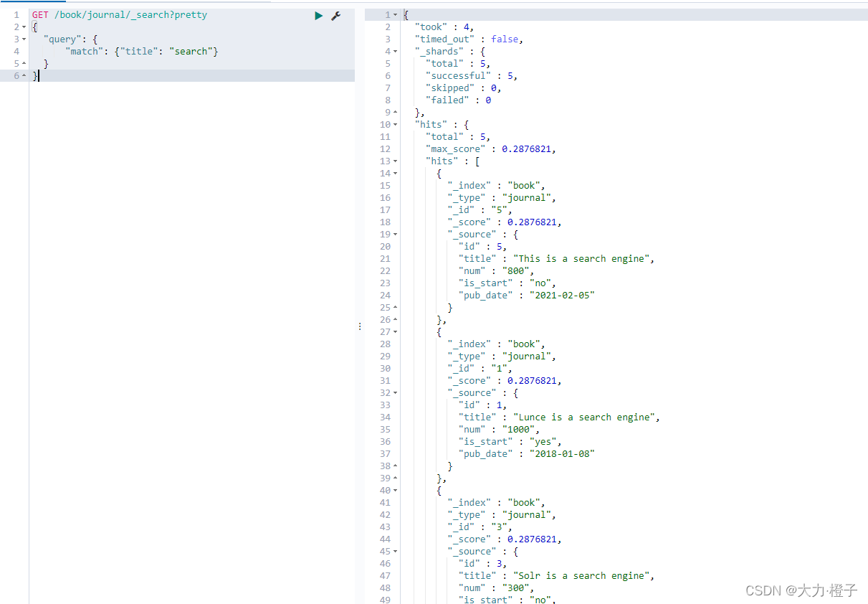
Task: Click the closing fold marker on response line 9
Action: (395, 112)
